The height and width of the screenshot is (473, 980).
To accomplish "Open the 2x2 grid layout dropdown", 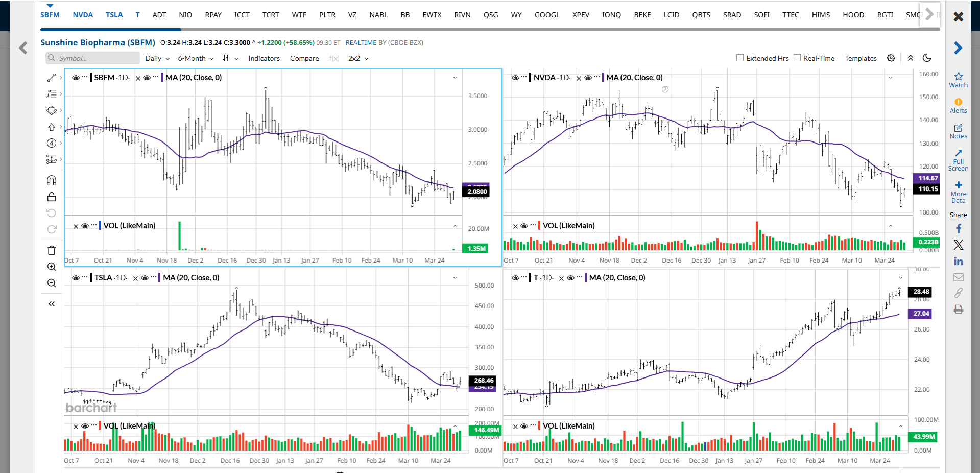I will tap(358, 58).
